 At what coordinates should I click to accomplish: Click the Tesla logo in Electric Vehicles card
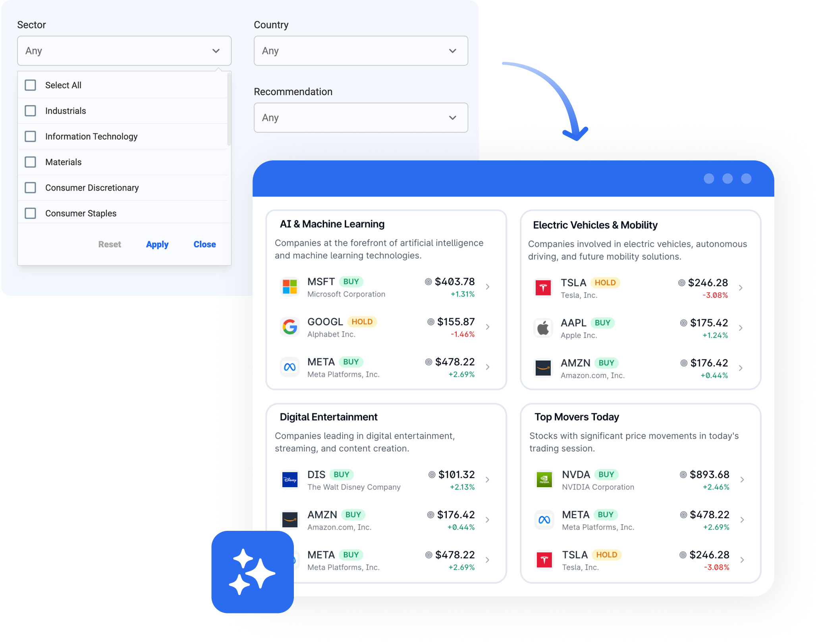click(x=543, y=288)
